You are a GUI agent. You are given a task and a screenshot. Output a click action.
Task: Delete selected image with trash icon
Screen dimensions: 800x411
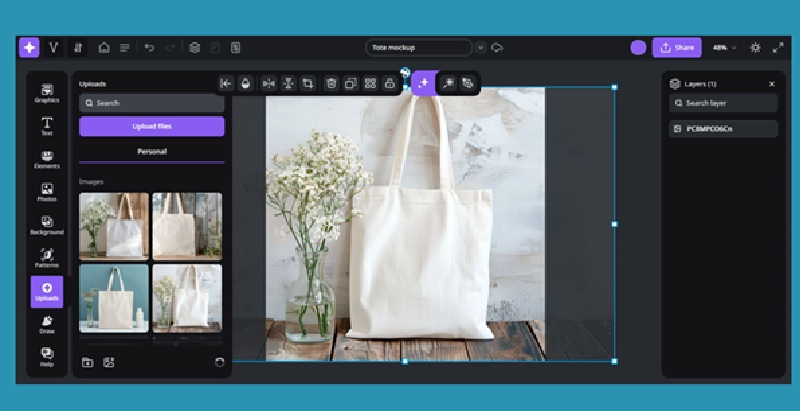coord(331,84)
